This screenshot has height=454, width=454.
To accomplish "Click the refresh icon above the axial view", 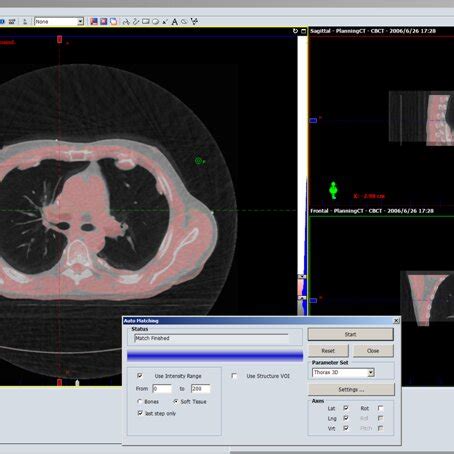I will (x=295, y=31).
